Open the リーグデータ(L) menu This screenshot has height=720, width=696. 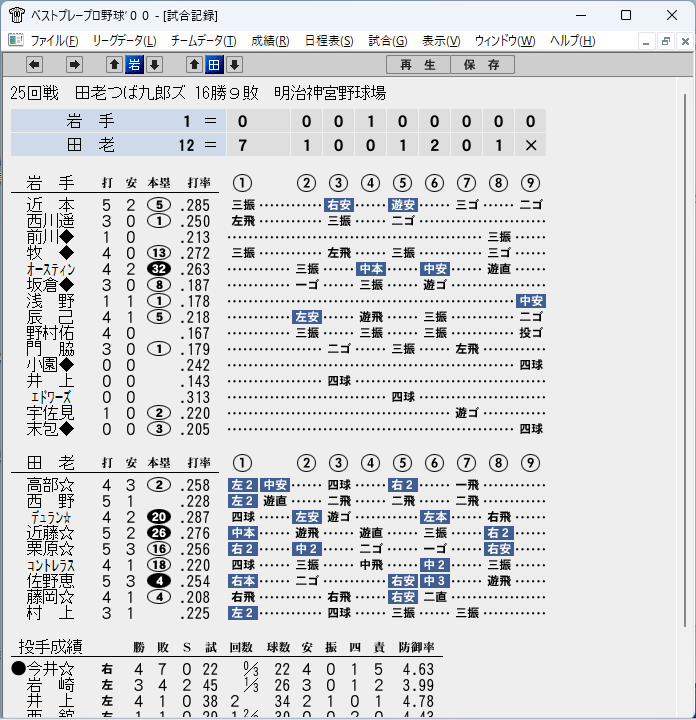point(124,41)
